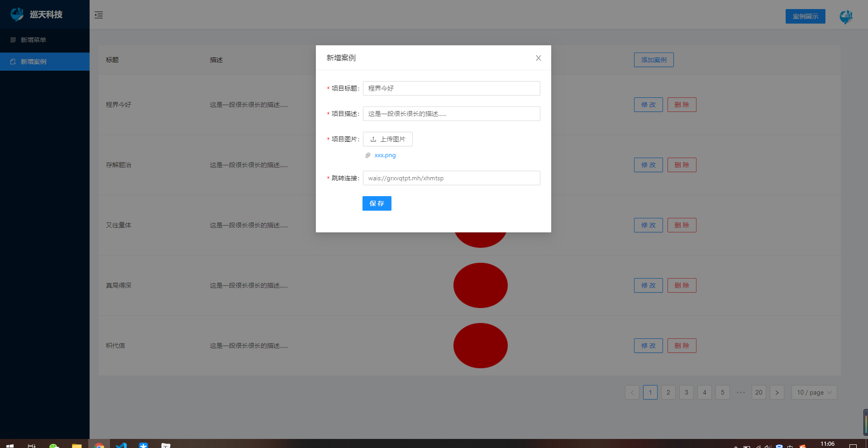Click 删除 for row 存解题治

tap(682, 165)
